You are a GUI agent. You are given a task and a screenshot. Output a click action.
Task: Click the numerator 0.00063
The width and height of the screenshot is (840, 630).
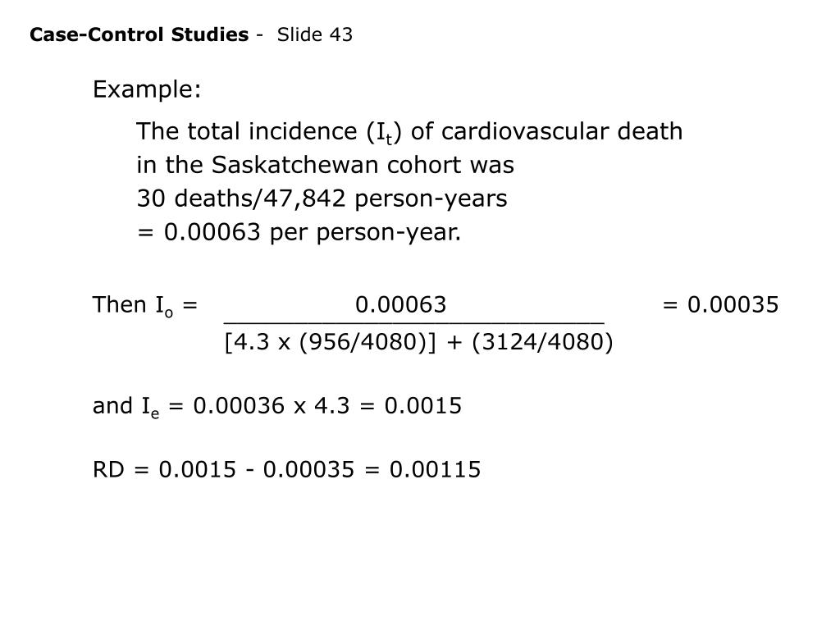coord(400,305)
